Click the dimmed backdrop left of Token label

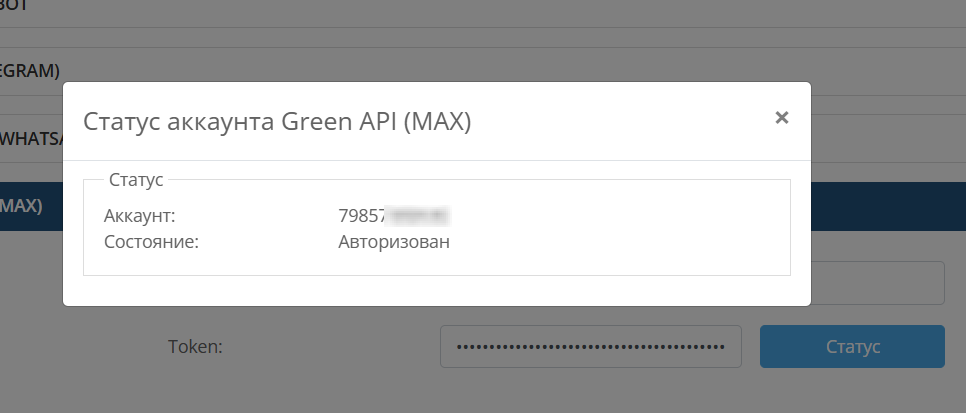click(80, 347)
